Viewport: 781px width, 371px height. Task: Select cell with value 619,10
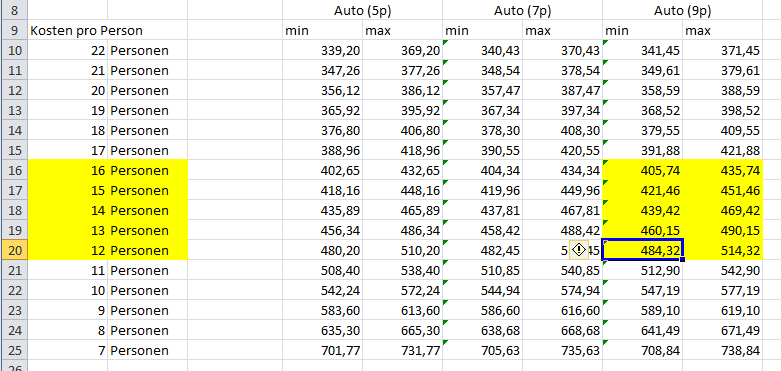click(x=722, y=310)
